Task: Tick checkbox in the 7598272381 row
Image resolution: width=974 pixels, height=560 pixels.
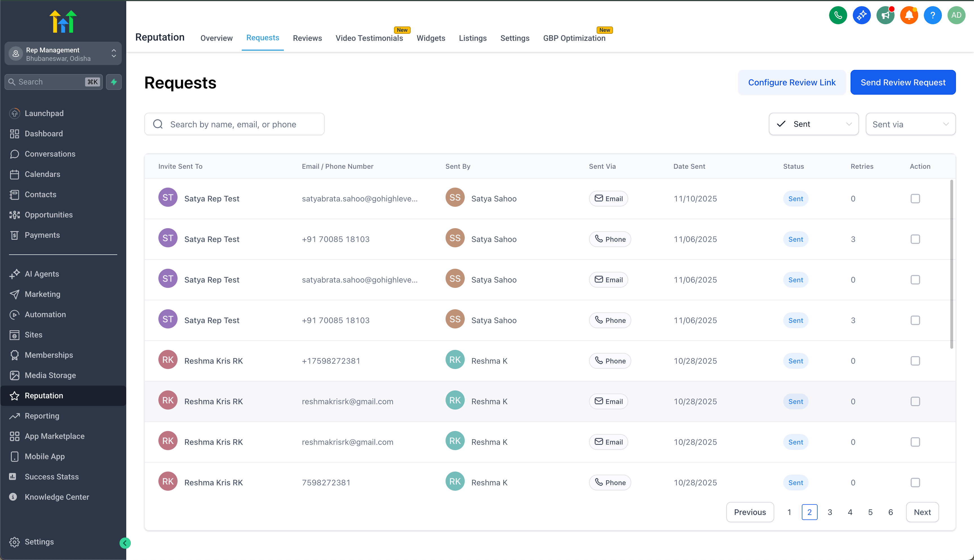Action: (915, 483)
